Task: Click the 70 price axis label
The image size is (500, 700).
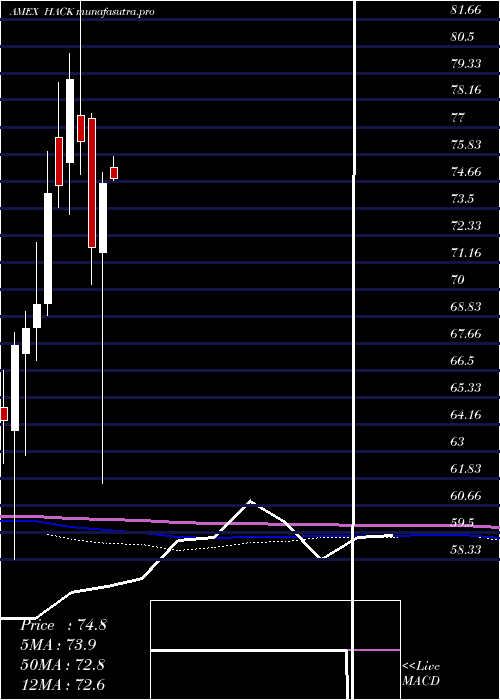Action: pyautogui.click(x=458, y=280)
